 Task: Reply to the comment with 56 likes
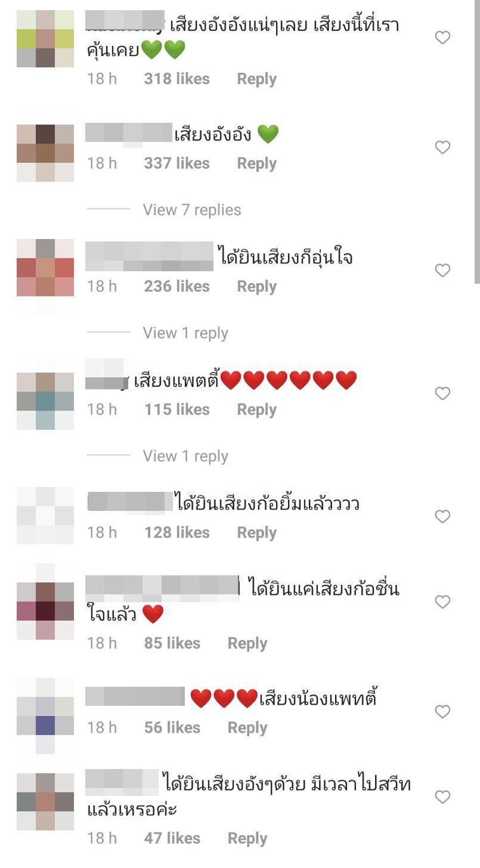[x=247, y=728]
